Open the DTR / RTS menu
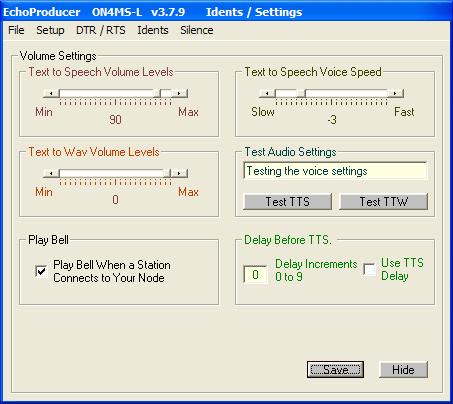 pyautogui.click(x=101, y=30)
